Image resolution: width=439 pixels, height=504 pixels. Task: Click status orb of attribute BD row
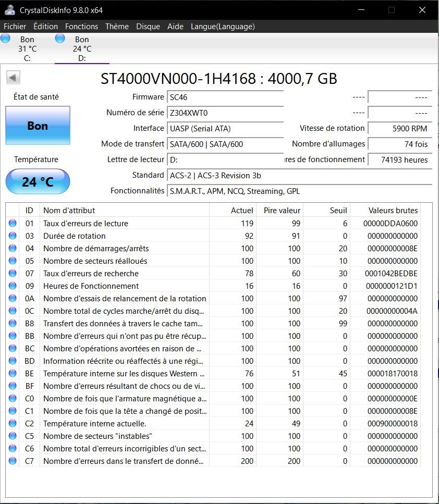[13, 361]
